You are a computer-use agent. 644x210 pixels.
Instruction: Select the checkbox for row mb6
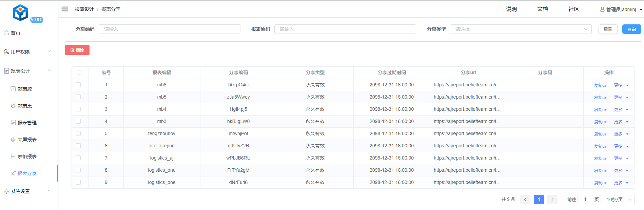click(x=79, y=85)
